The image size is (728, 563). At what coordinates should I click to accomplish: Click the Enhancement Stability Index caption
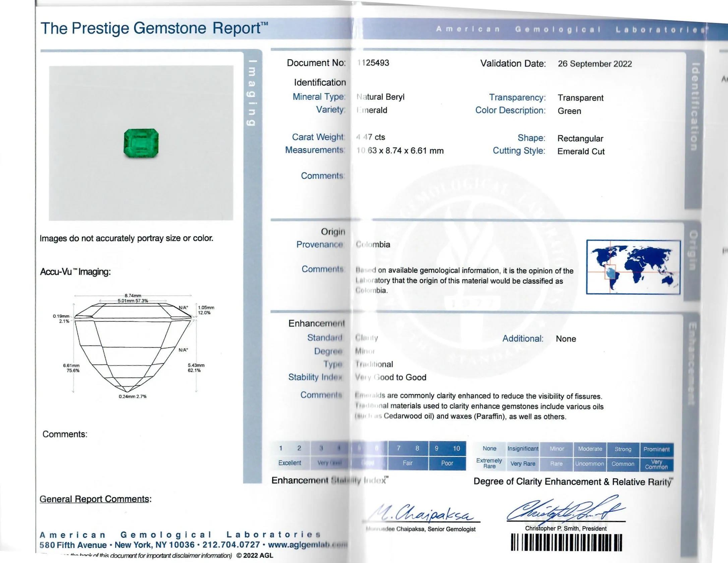click(330, 481)
